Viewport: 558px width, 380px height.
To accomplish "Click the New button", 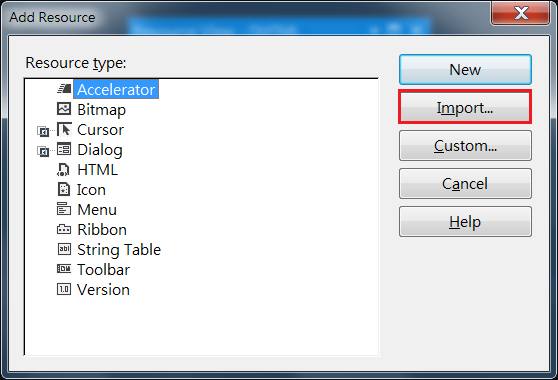I will pyautogui.click(x=465, y=69).
